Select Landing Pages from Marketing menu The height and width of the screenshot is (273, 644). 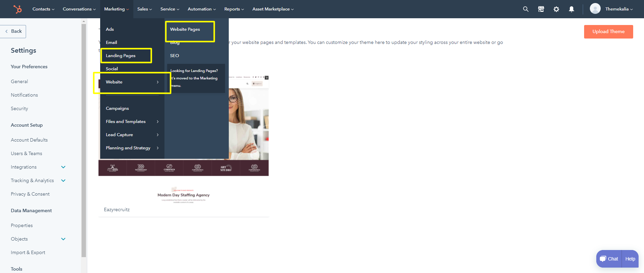[120, 56]
